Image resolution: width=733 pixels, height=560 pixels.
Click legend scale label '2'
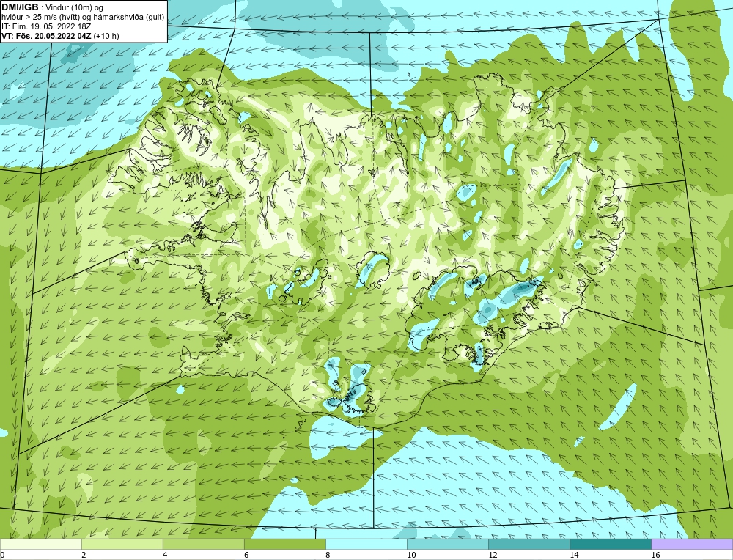click(x=84, y=555)
